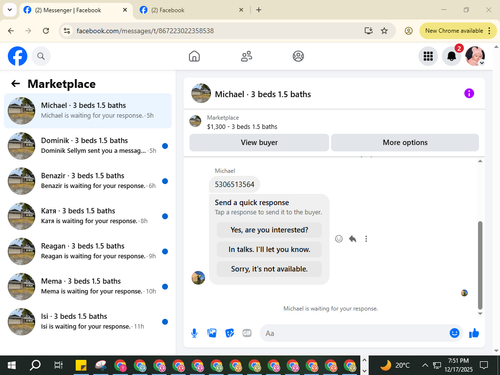The height and width of the screenshot is (375, 500).
Task: Send 'In talks. I'll let you know.' response
Action: 269,249
